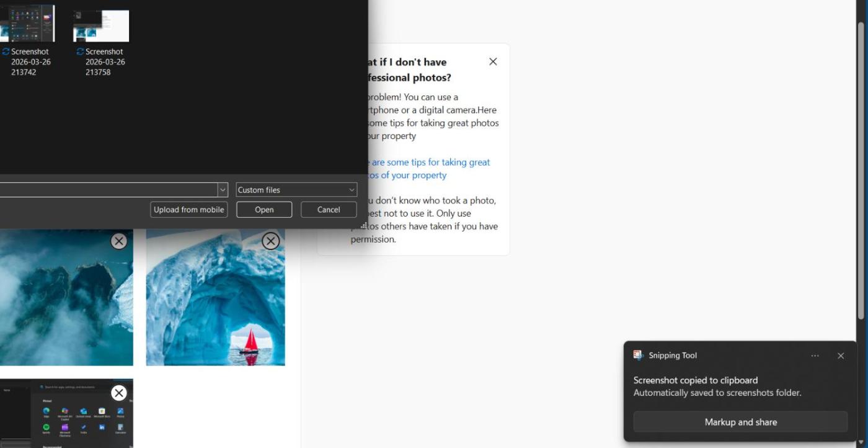Remove the uploaded Start menu screenshot
The width and height of the screenshot is (868, 448).
pyautogui.click(x=119, y=393)
